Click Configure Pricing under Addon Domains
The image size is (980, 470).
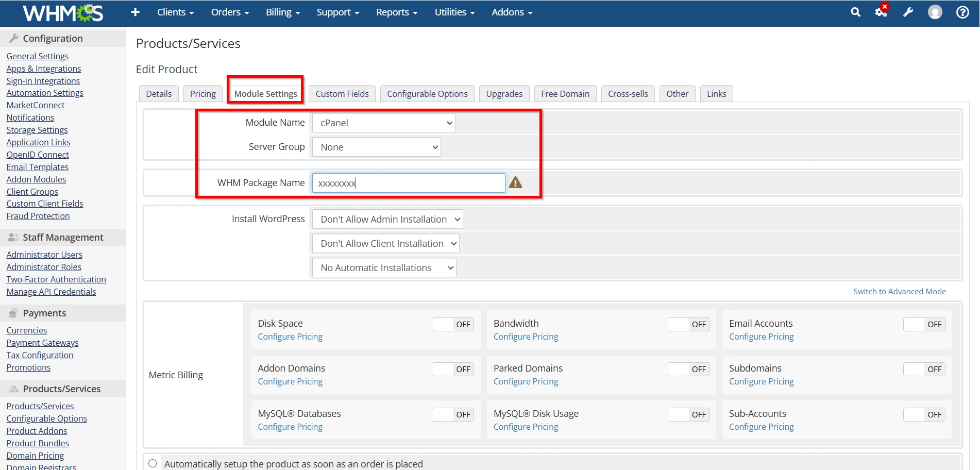point(290,381)
